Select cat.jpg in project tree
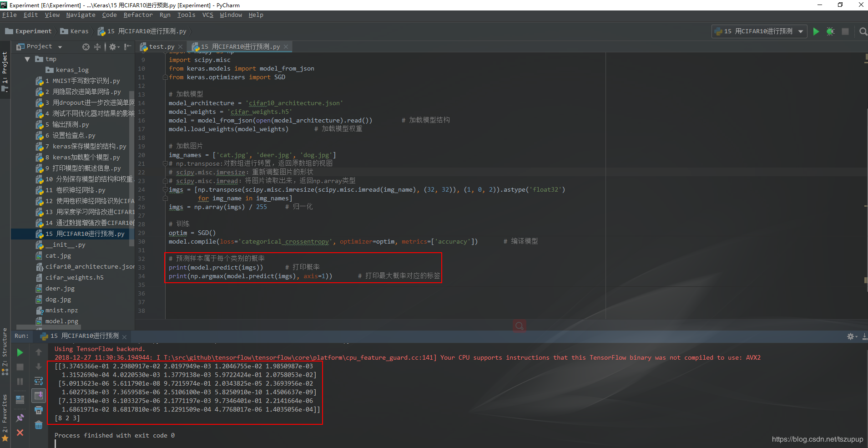 pos(53,256)
